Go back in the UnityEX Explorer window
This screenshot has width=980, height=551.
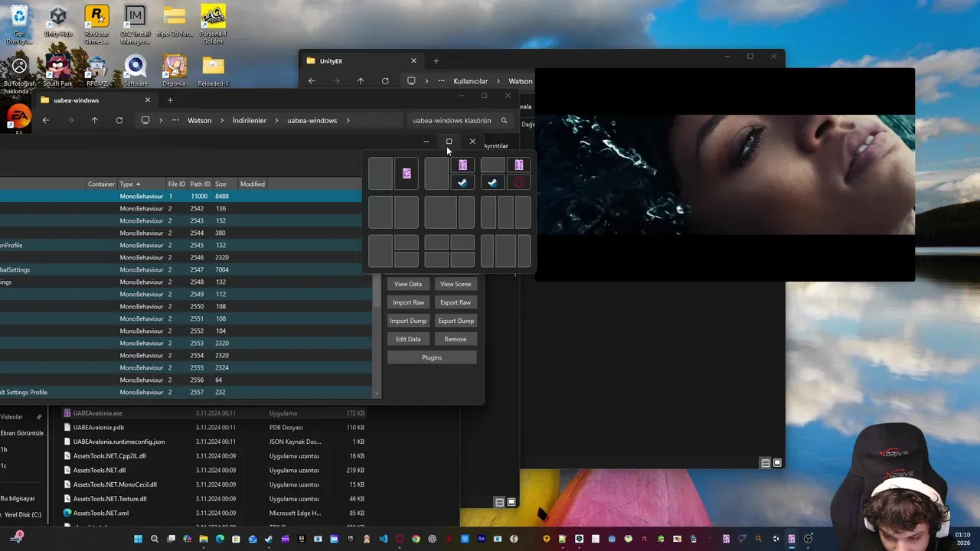[312, 81]
